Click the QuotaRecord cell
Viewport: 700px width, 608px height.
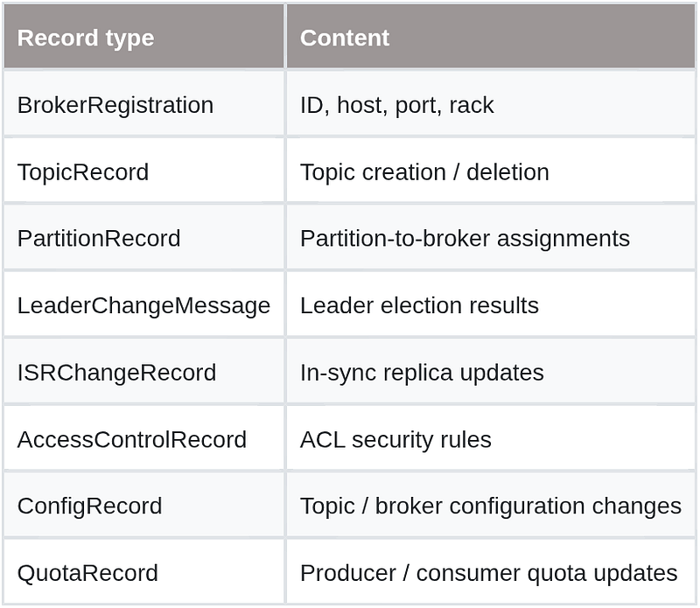[143, 572]
